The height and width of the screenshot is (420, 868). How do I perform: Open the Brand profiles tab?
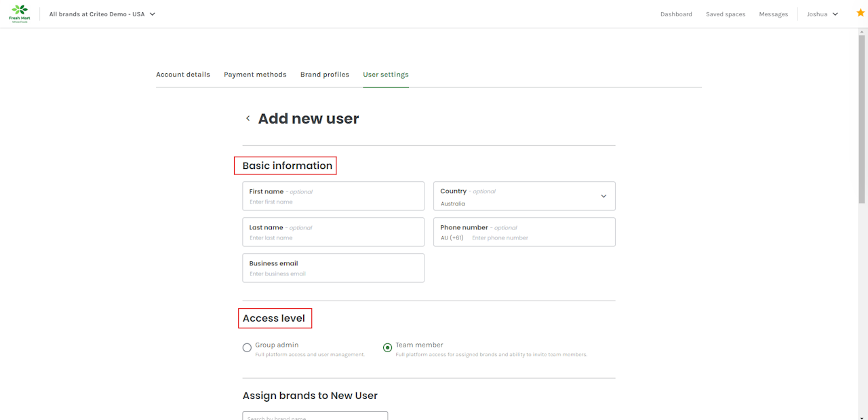[325, 75]
